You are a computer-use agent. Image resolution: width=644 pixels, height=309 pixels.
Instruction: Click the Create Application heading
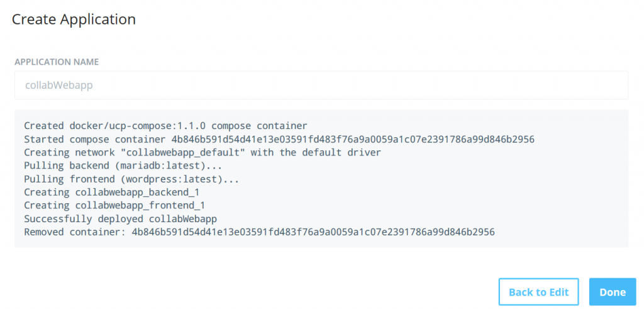pos(74,20)
